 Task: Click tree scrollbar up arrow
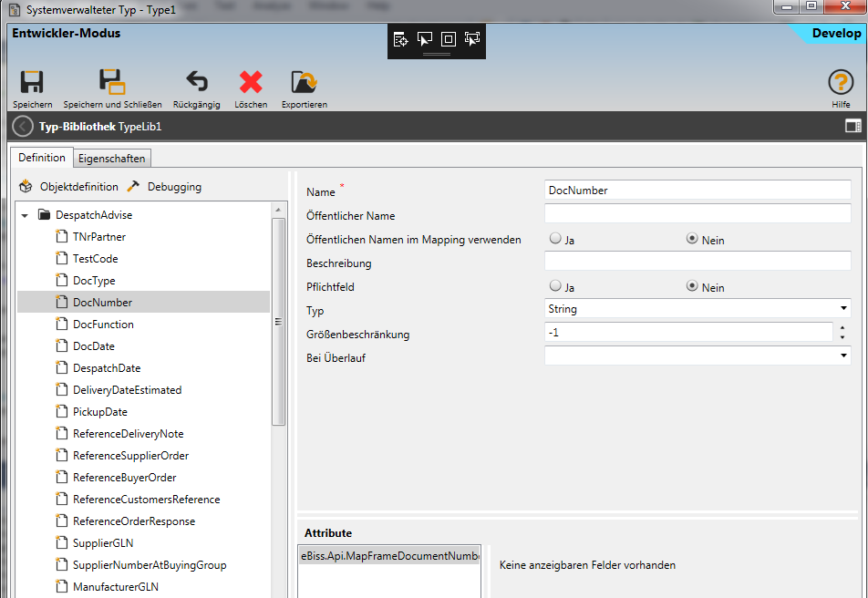coord(278,210)
